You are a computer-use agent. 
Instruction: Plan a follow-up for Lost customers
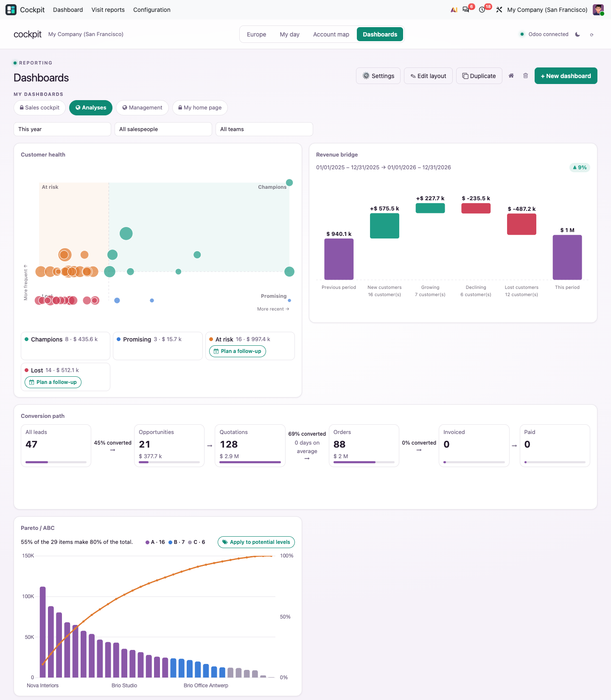[x=53, y=382]
